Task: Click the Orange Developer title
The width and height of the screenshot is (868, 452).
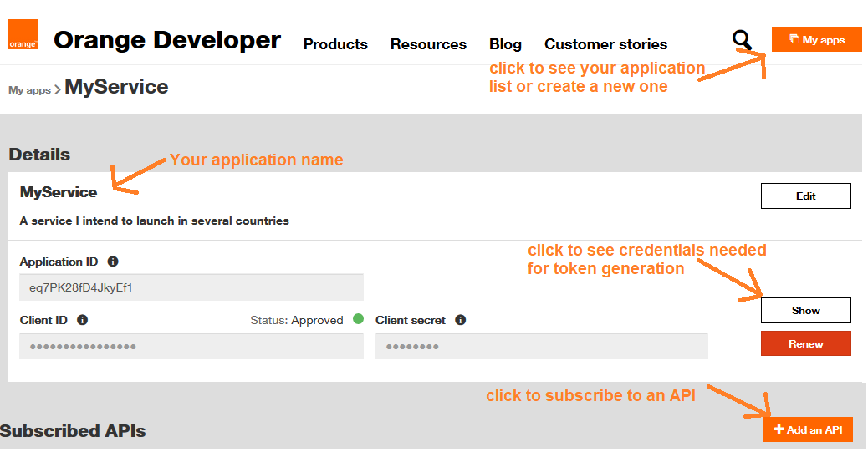Action: pyautogui.click(x=167, y=40)
